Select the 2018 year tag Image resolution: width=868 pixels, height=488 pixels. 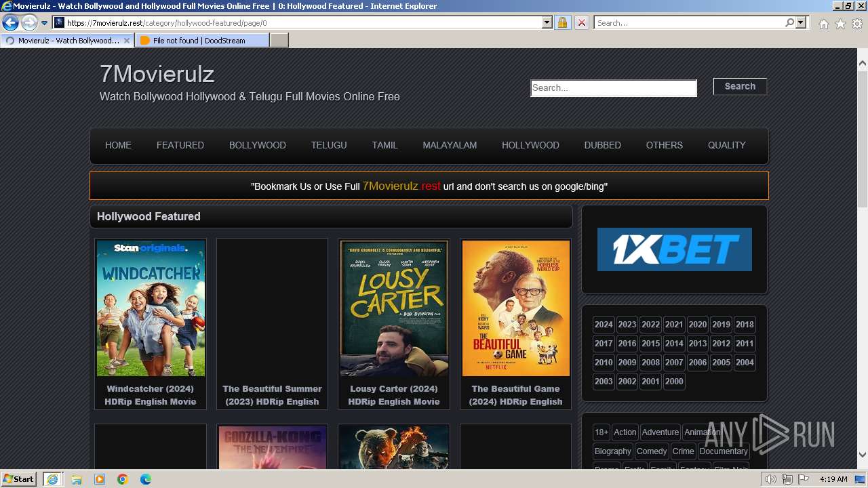745,324
